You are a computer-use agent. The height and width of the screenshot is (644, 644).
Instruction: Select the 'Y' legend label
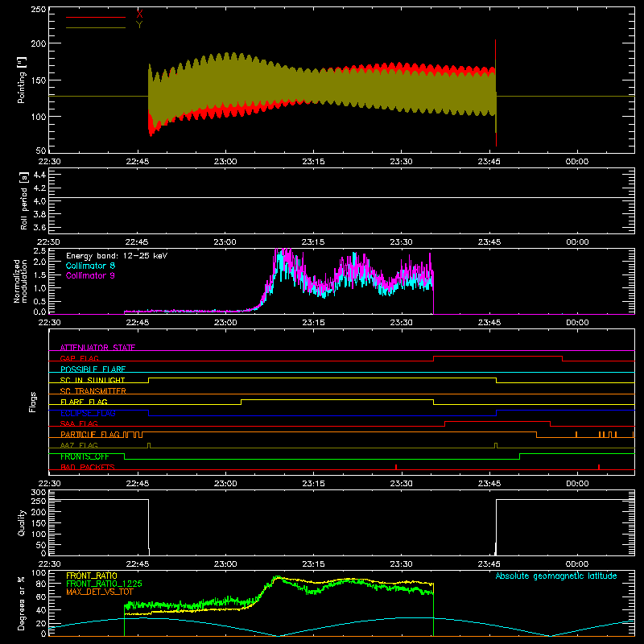tap(139, 25)
